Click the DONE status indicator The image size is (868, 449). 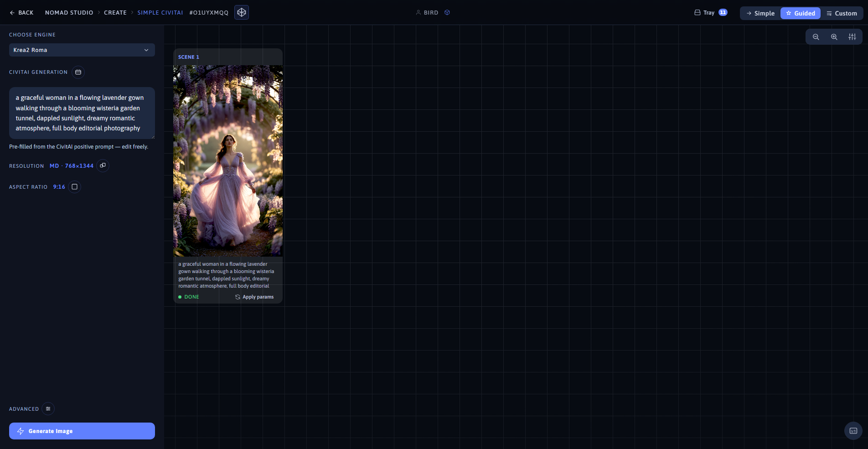[x=189, y=297]
